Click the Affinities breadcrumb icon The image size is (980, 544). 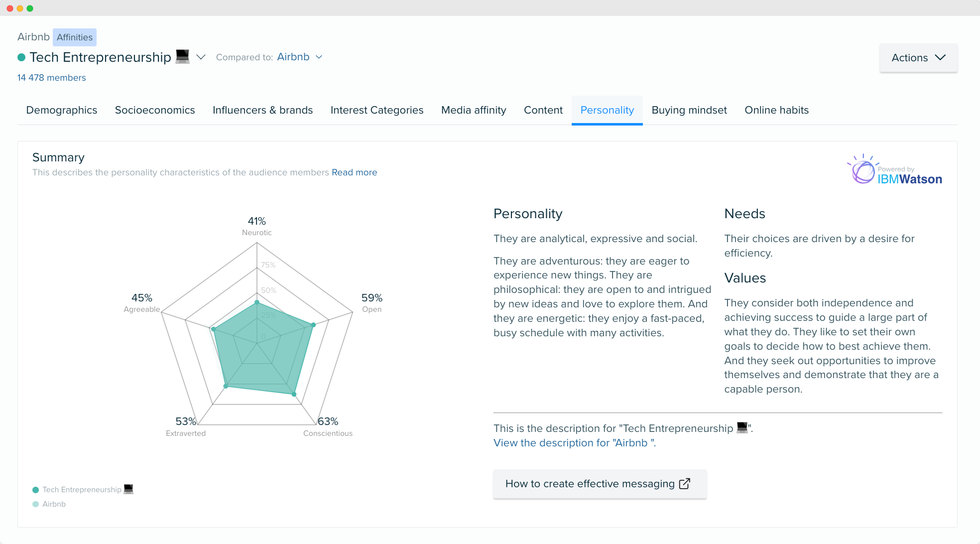pyautogui.click(x=74, y=37)
